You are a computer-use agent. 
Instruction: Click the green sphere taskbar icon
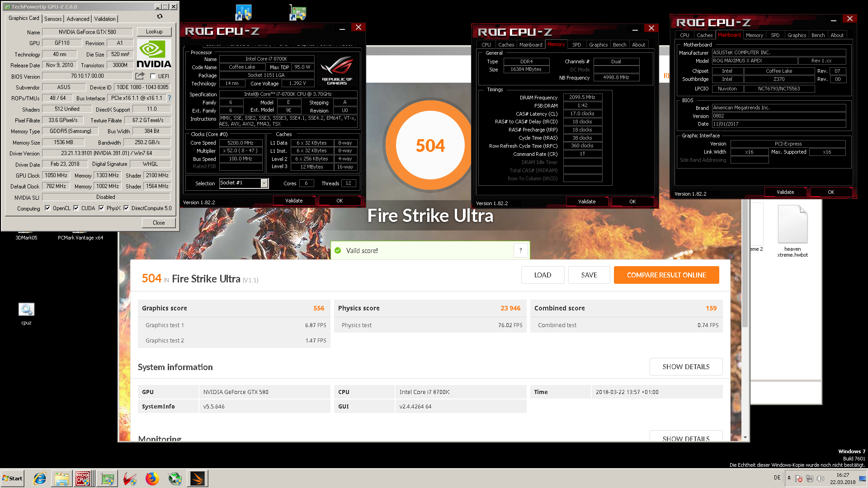pyautogui.click(x=175, y=479)
